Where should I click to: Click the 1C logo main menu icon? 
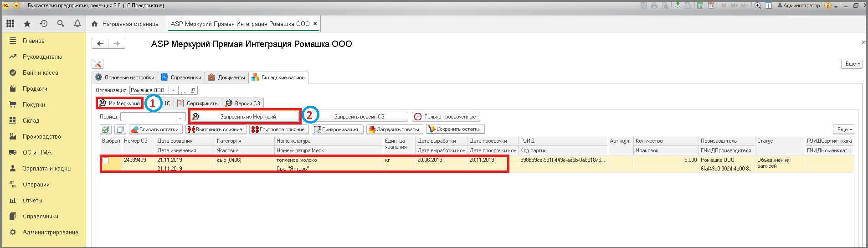point(6,5)
